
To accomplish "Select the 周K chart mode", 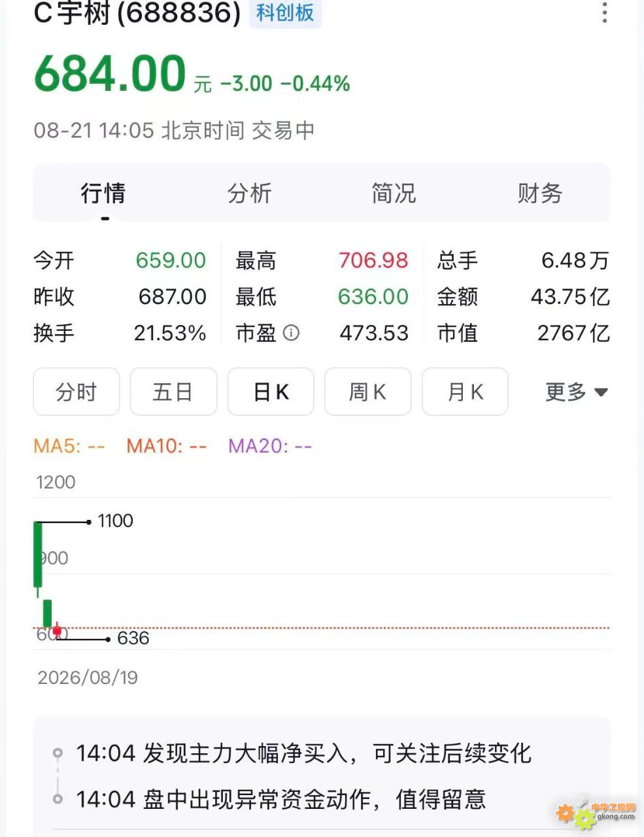I will pos(367,392).
